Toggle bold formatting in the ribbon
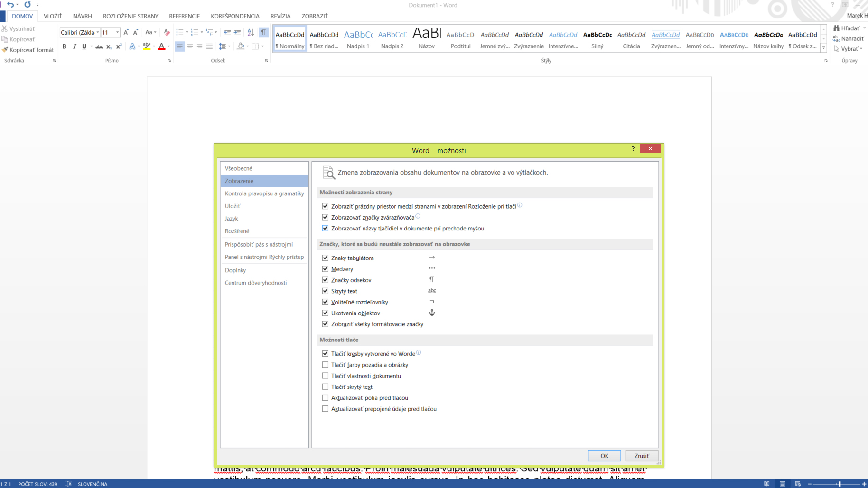This screenshot has height=488, width=868. click(x=65, y=46)
